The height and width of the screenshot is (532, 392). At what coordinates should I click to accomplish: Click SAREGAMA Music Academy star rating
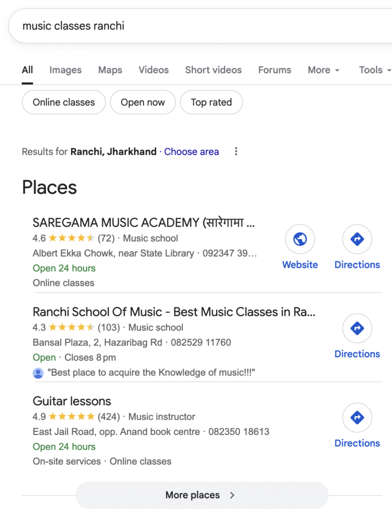(72, 238)
